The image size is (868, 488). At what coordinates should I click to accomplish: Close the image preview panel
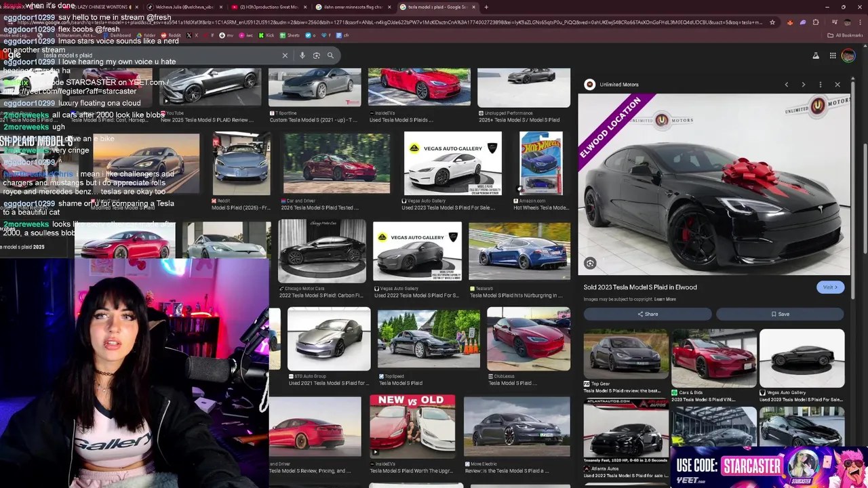coord(837,85)
